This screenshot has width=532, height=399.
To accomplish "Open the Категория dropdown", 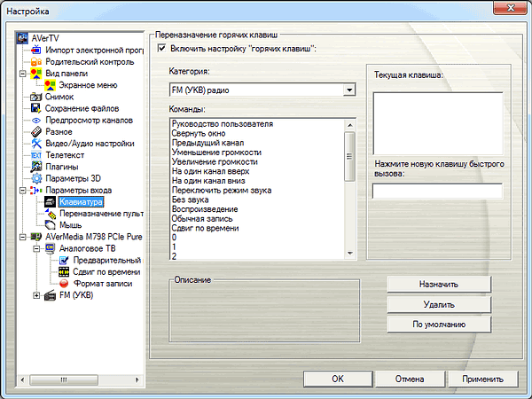I will coord(349,90).
